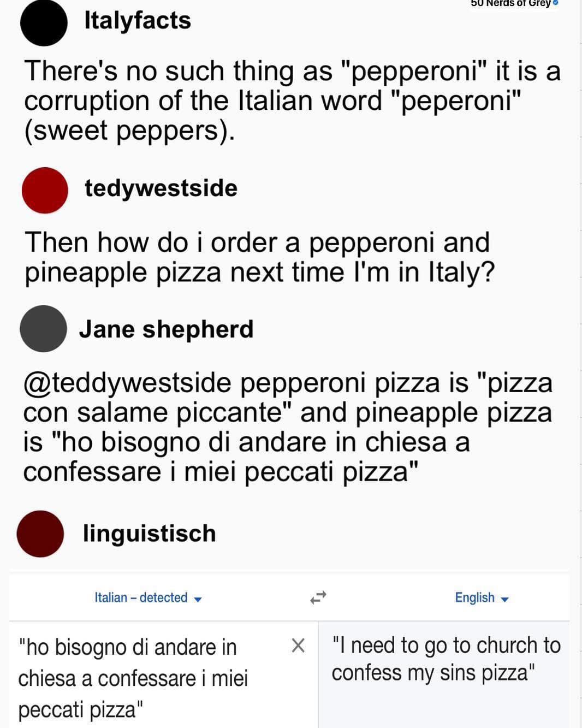Swap translation languages with arrows icon

[318, 597]
